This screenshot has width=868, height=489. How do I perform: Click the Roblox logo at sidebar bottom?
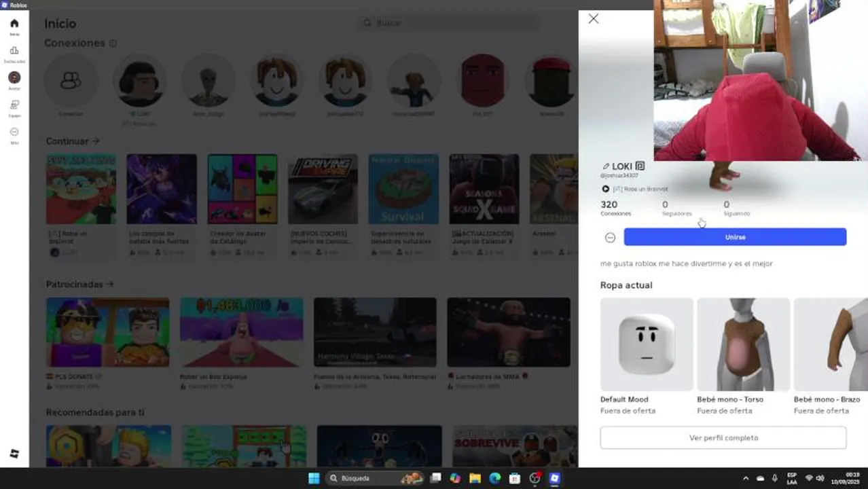coord(14,454)
